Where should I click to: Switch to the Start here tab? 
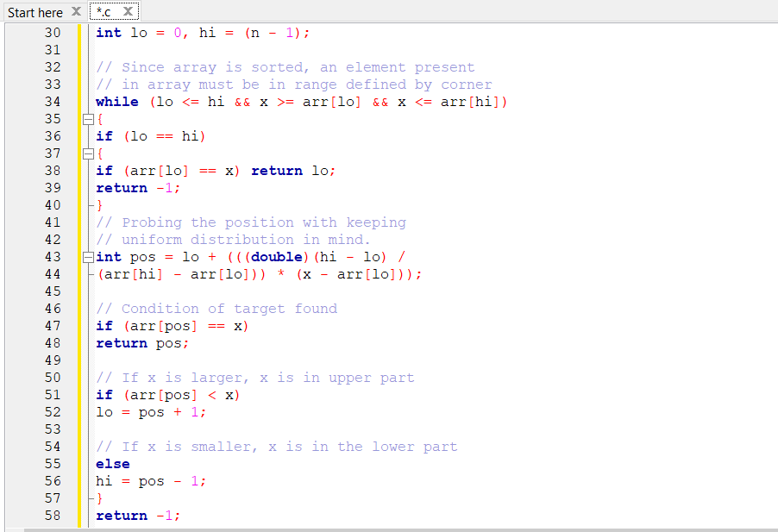coord(35,12)
